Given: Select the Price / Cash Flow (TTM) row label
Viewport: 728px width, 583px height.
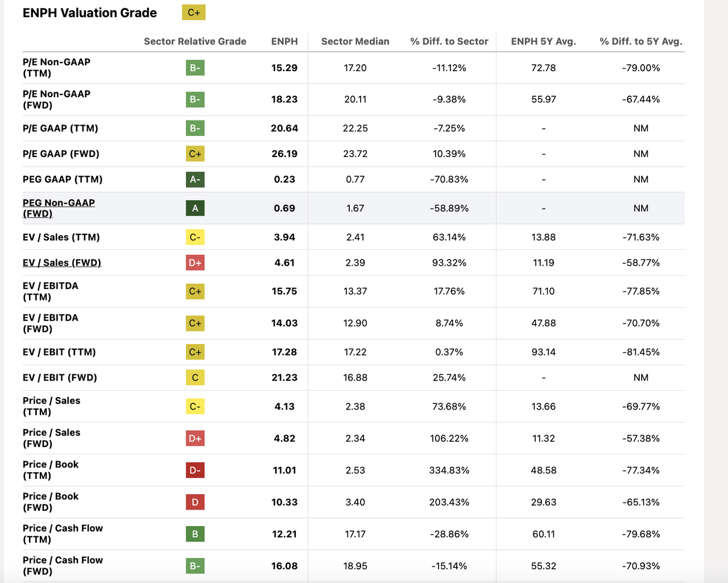Looking at the screenshot, I should (x=63, y=534).
